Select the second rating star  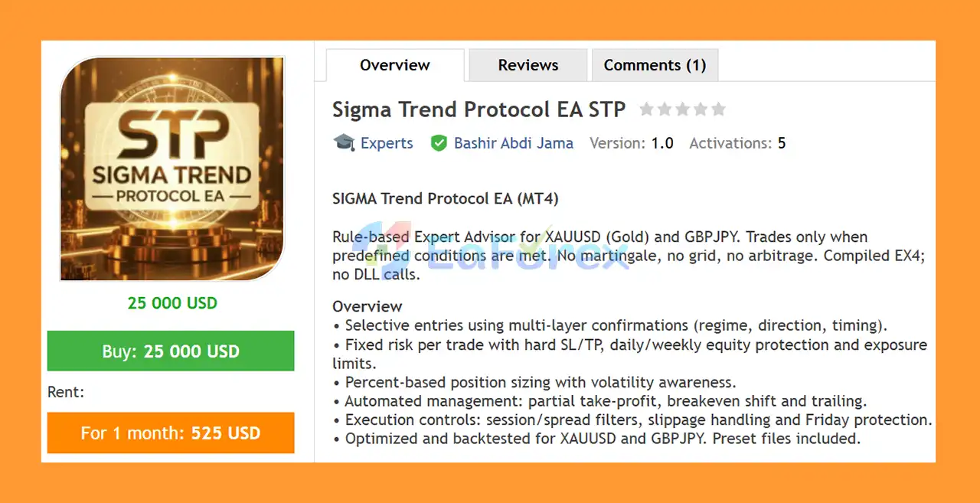(665, 109)
